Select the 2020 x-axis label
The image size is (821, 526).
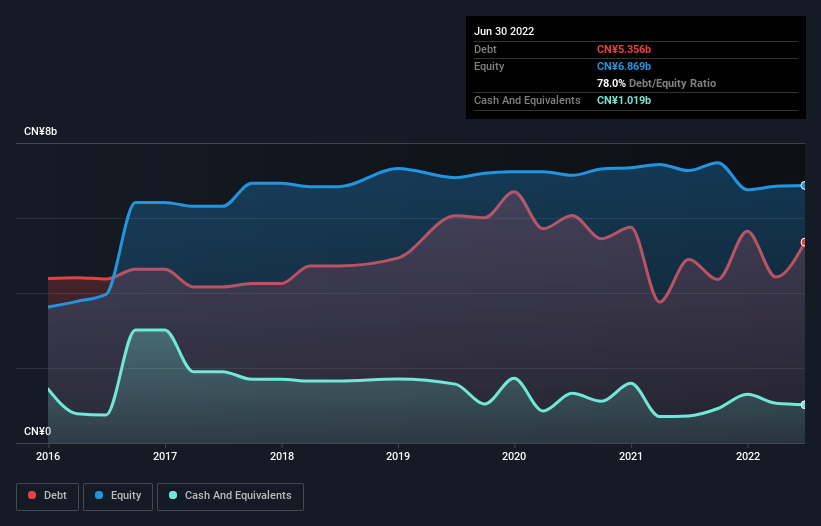514,456
